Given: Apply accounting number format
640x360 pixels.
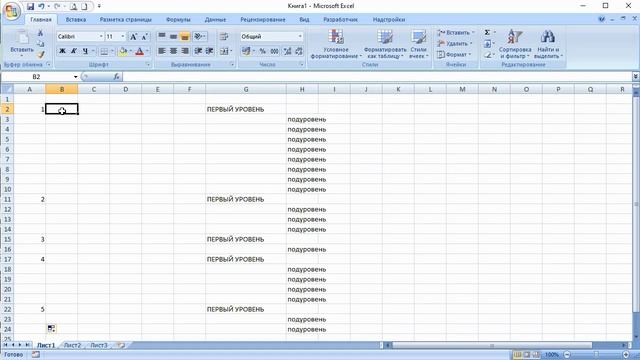Looking at the screenshot, I should pos(247,51).
